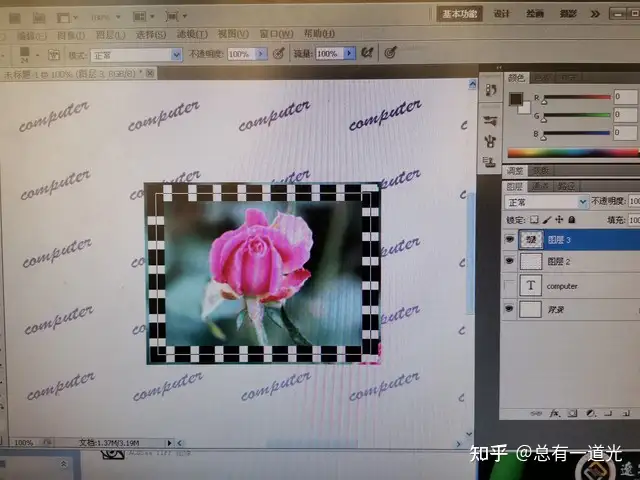Image resolution: width=640 pixels, height=480 pixels.
Task: Open the 滤镜(T) menu
Action: [x=192, y=34]
